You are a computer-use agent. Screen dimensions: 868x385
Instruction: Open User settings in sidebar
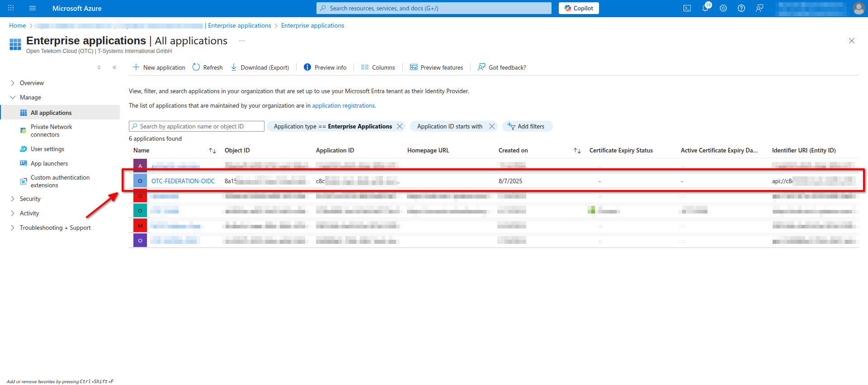click(x=47, y=149)
